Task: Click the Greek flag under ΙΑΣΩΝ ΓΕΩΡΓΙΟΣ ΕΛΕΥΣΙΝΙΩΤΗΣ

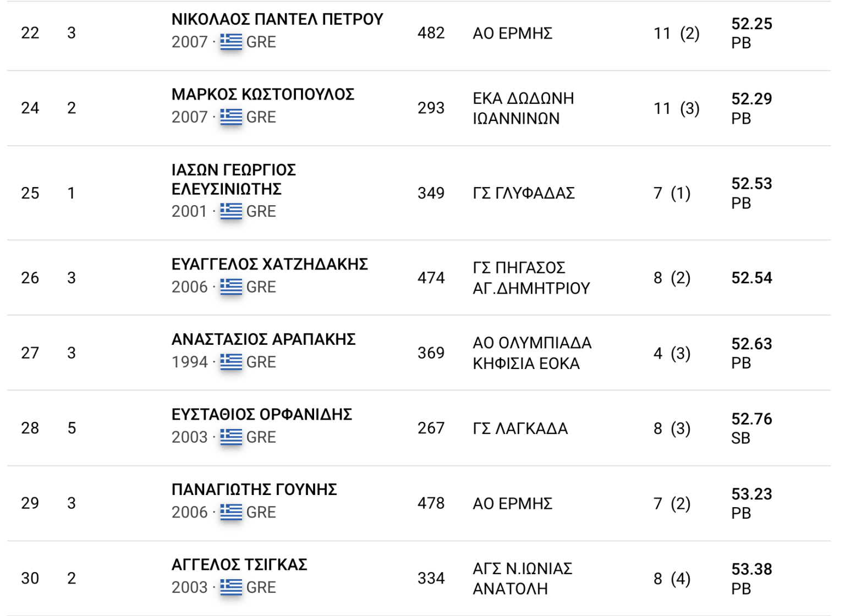Action: [x=231, y=211]
